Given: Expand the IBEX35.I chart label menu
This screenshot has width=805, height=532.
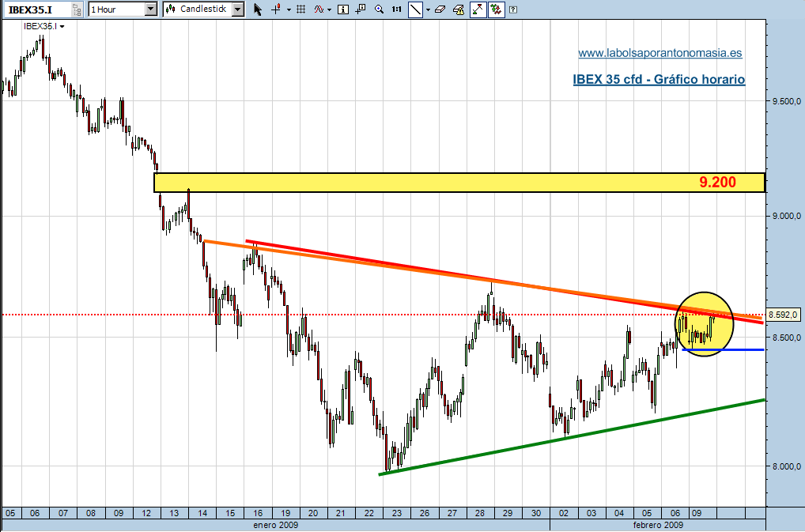Looking at the screenshot, I should click(62, 26).
